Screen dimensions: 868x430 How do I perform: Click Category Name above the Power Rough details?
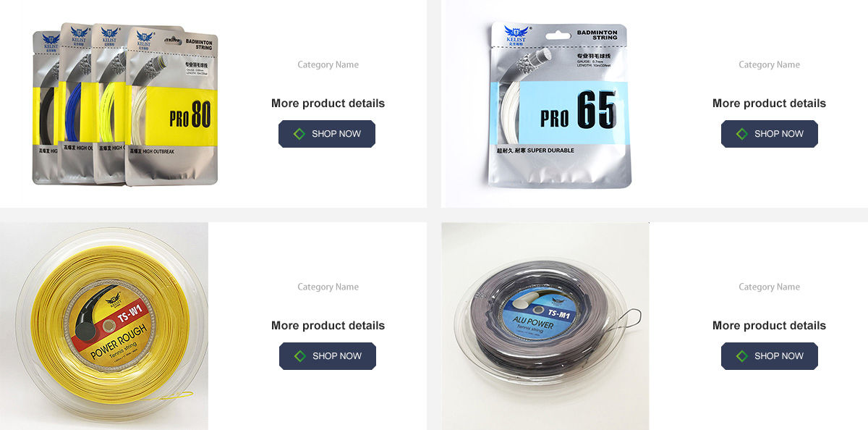click(x=328, y=287)
